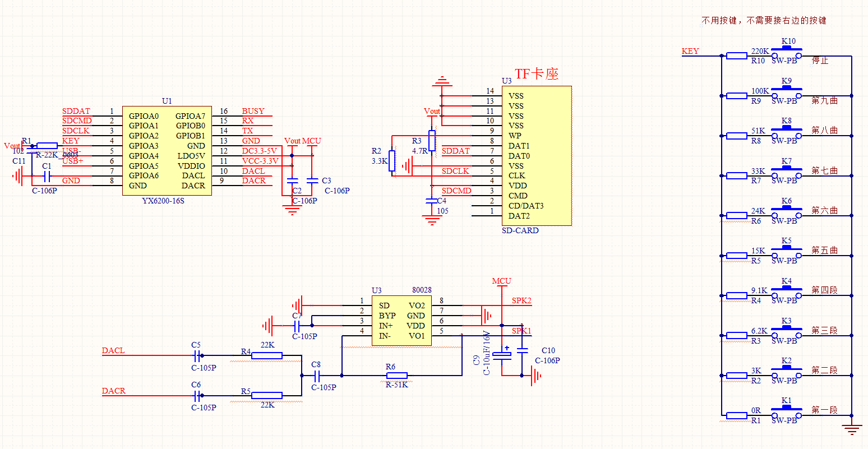Viewport: 868px width, 449px height.
Task: Select the 220K resistor R10
Action: [x=736, y=56]
